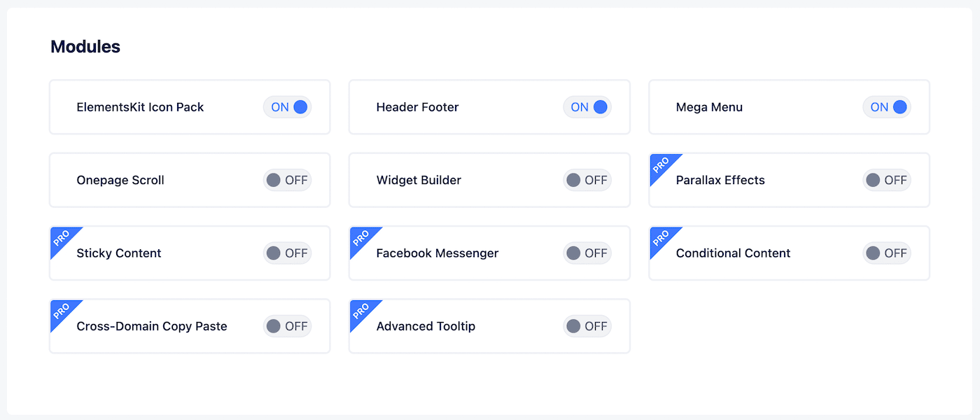
Task: Click the Mega Menu module label
Action: click(x=709, y=107)
